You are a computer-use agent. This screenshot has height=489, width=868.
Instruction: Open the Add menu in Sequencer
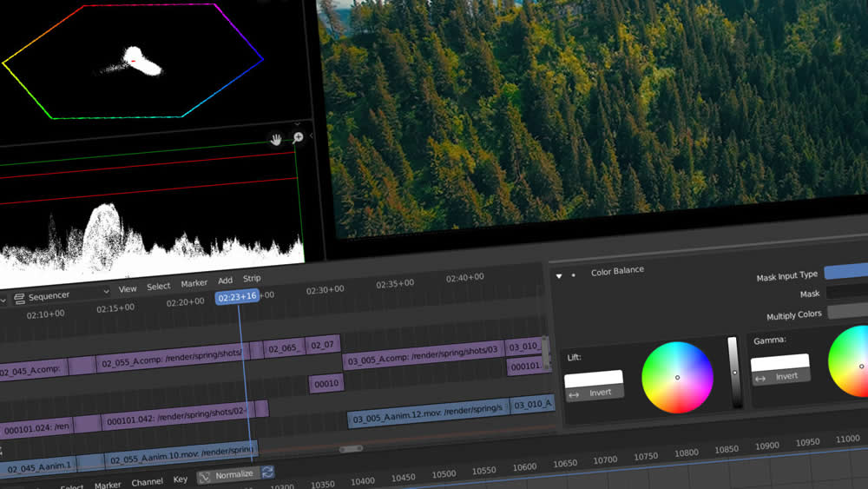[226, 281]
